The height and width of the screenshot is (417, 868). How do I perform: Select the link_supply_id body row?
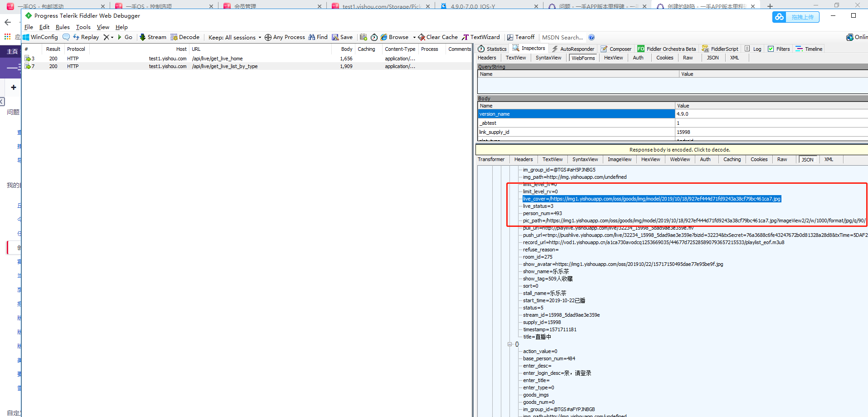pos(673,132)
